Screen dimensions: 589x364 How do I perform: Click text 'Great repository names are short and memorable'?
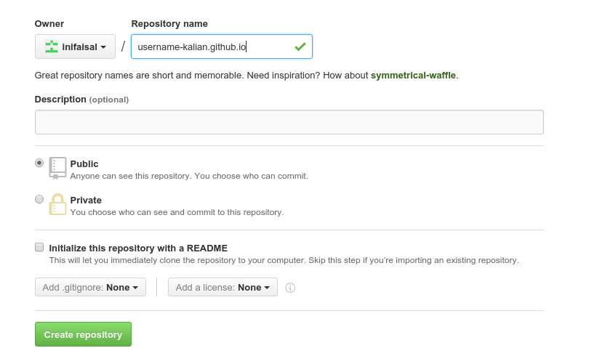coord(140,76)
